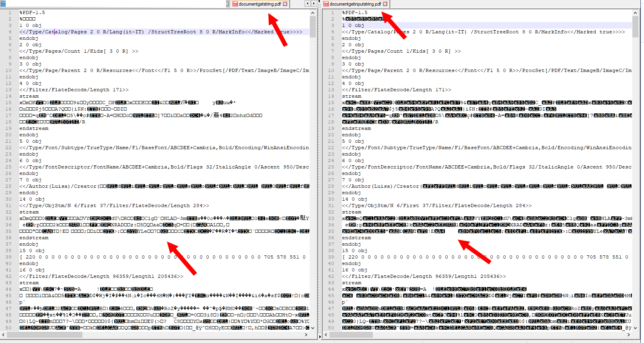Click left arrow of right pane horizontal scrollbar

coord(326,335)
